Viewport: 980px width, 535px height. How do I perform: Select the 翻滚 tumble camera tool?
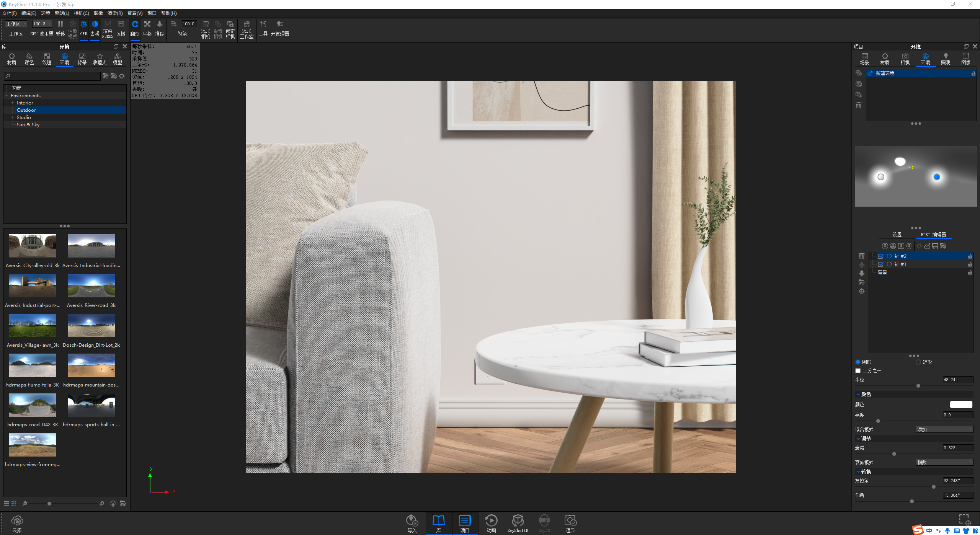[x=135, y=29]
